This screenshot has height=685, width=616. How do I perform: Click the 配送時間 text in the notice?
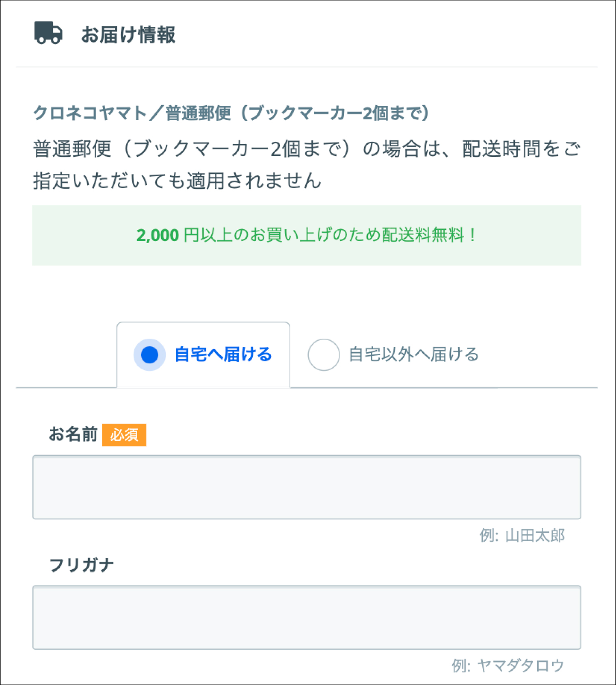click(x=502, y=149)
